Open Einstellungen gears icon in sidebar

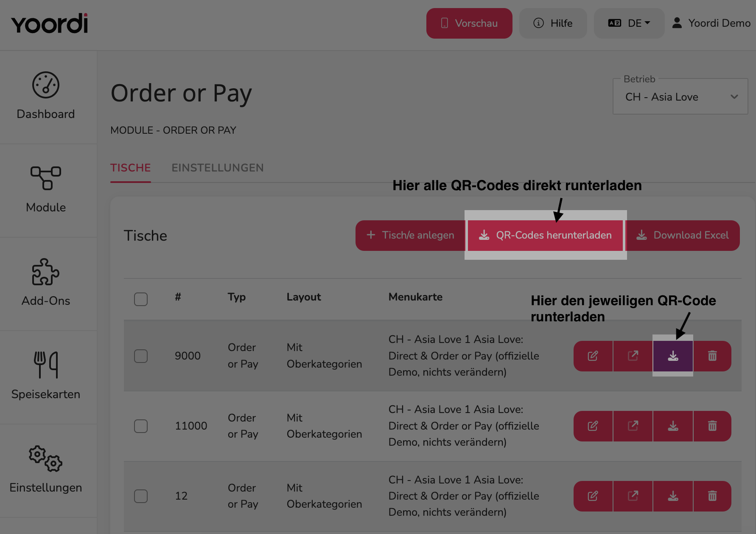pos(46,458)
